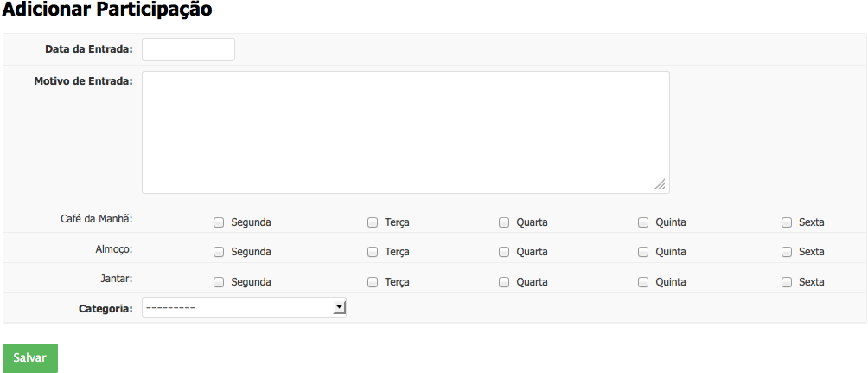
Task: Select Quinta checkbox for Jantar
Action: [x=643, y=282]
